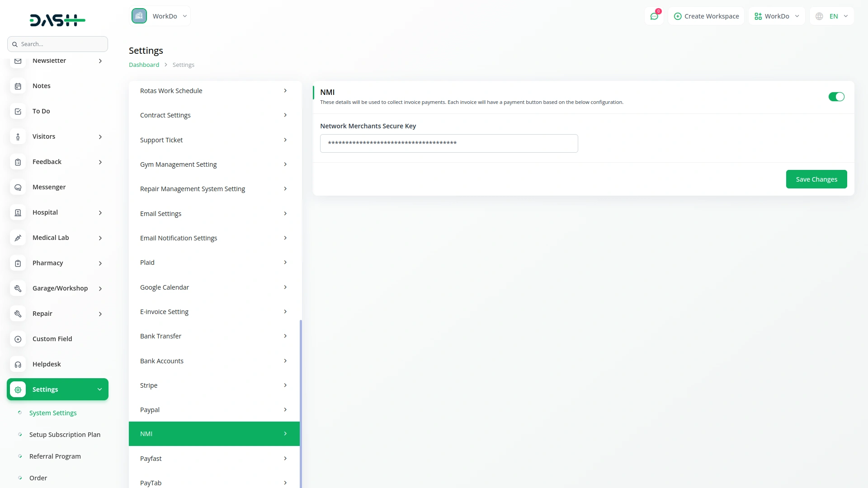Click the DASH logo

[x=57, y=20]
